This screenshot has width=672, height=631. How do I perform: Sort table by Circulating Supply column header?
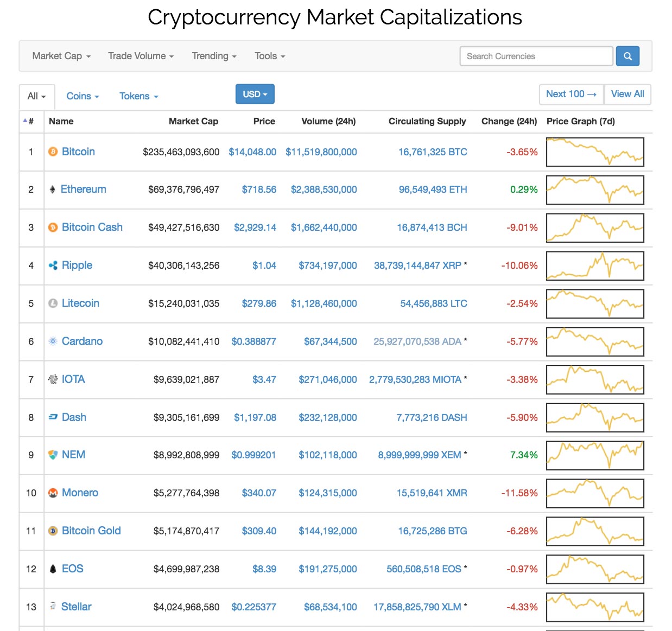427,121
